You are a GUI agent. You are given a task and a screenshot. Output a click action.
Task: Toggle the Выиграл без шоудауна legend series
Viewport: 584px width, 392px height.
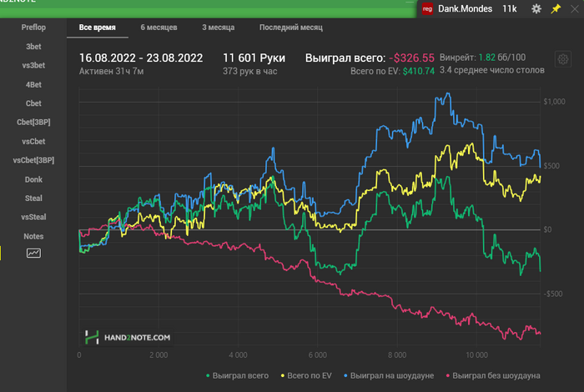click(x=493, y=375)
